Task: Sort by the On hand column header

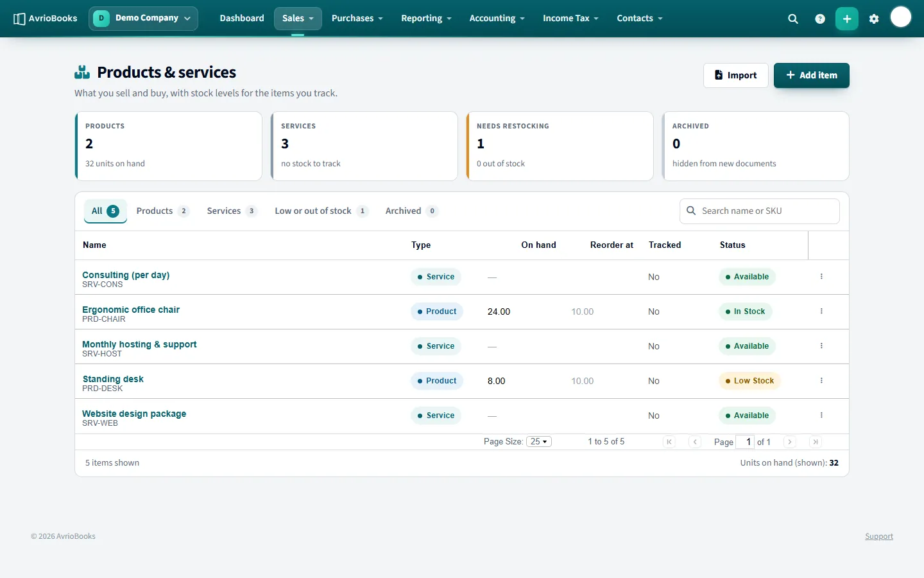Action: (x=538, y=245)
